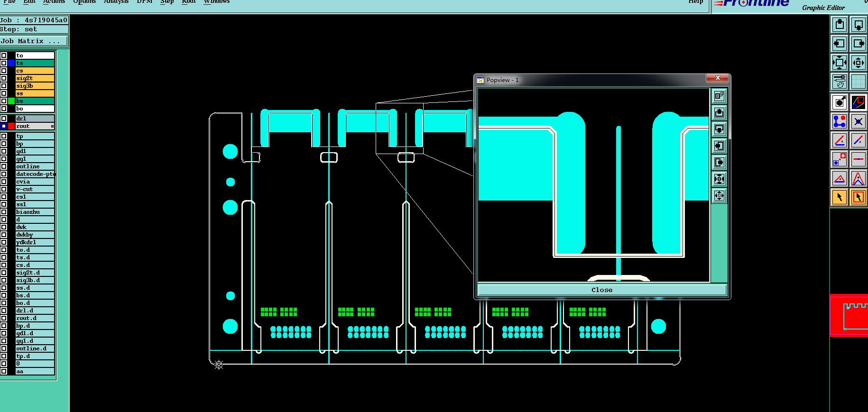This screenshot has width=868, height=412.
Task: Click the pan up icon in right toolbar
Action: coord(839,25)
